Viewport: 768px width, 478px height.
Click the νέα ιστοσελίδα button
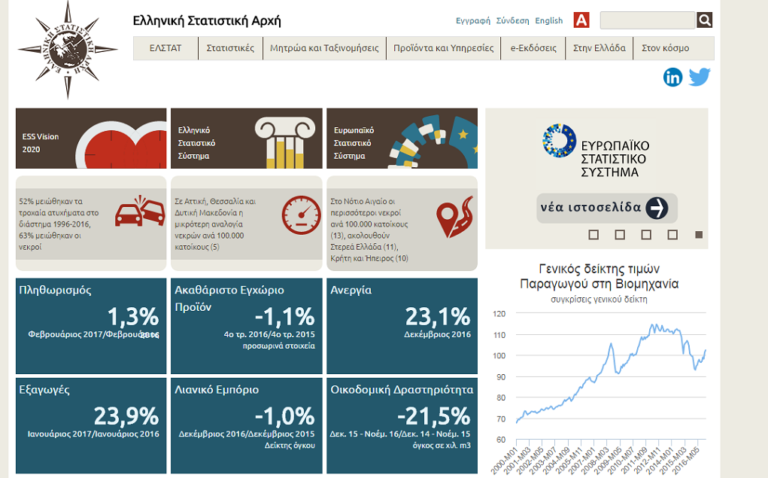607,208
